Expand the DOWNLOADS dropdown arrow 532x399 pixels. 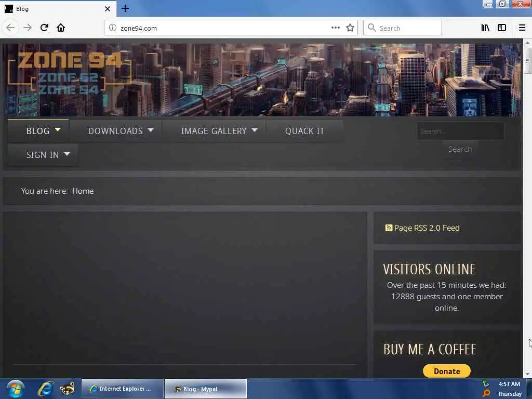[x=151, y=130]
